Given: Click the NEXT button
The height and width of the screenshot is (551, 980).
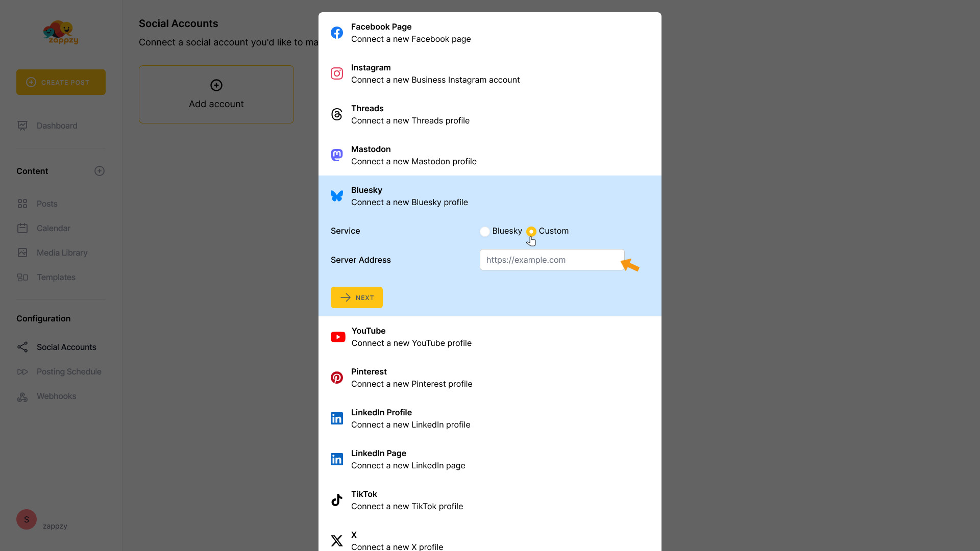Looking at the screenshot, I should pos(357,297).
